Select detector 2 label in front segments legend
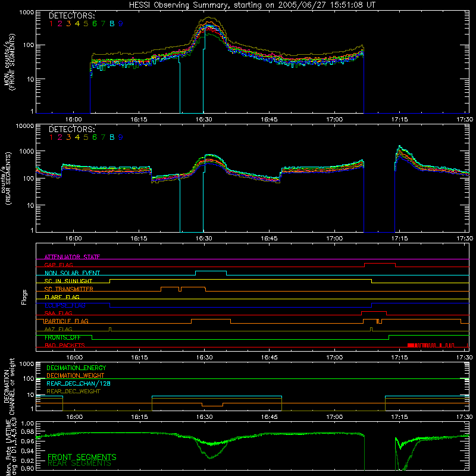The width and height of the screenshot is (476, 476). [x=60, y=24]
